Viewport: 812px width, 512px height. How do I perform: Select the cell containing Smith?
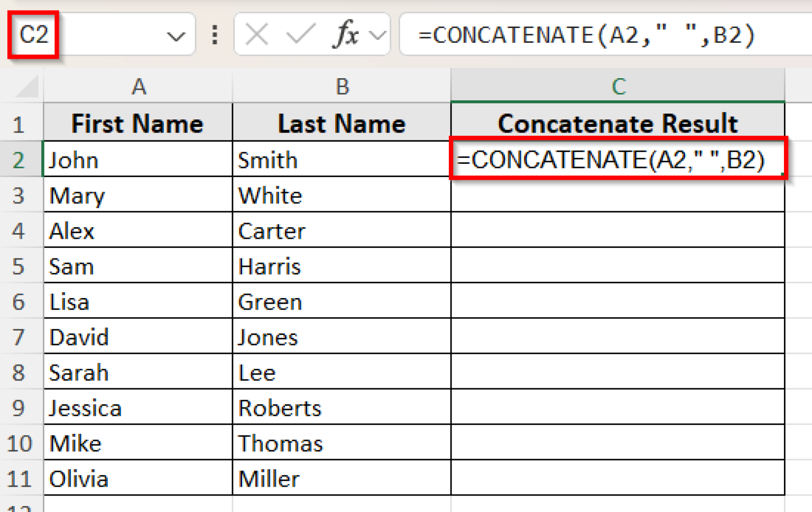(x=341, y=160)
